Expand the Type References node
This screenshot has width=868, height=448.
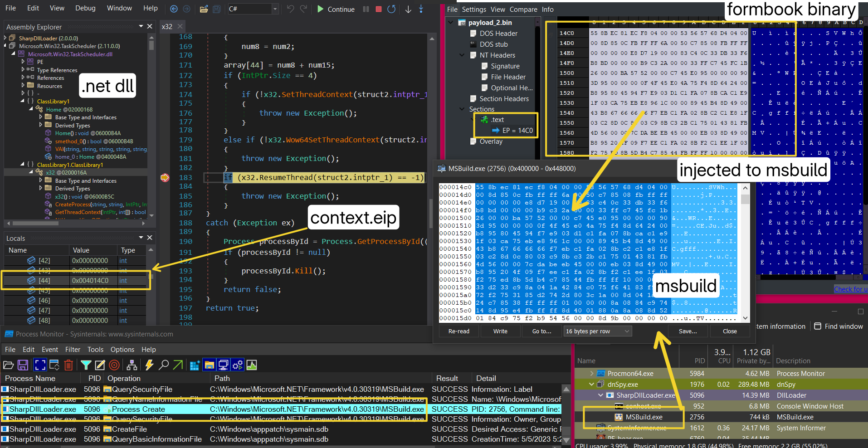23,69
